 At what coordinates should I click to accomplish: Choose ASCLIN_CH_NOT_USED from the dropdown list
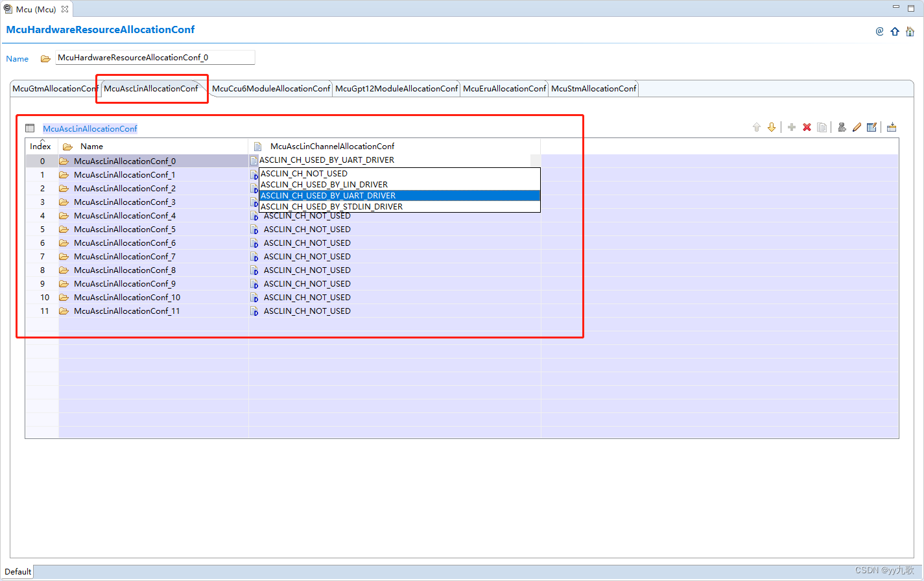(399, 174)
